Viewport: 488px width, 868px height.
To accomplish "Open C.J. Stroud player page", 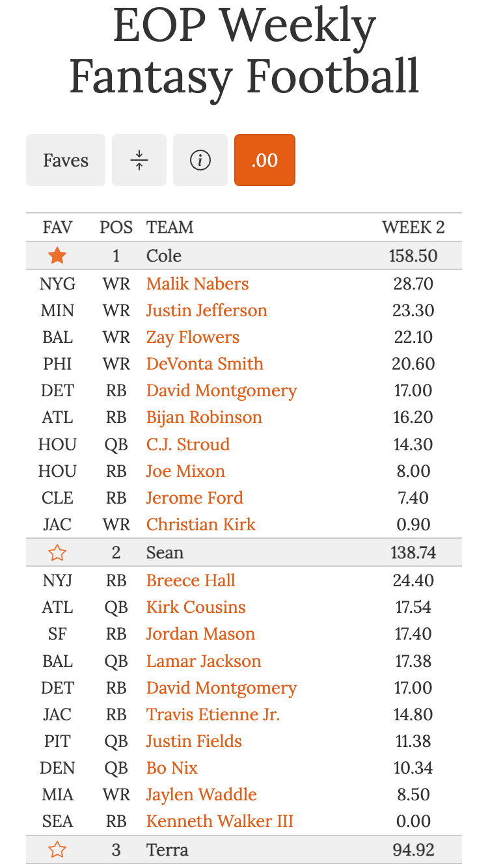I will pos(188,444).
